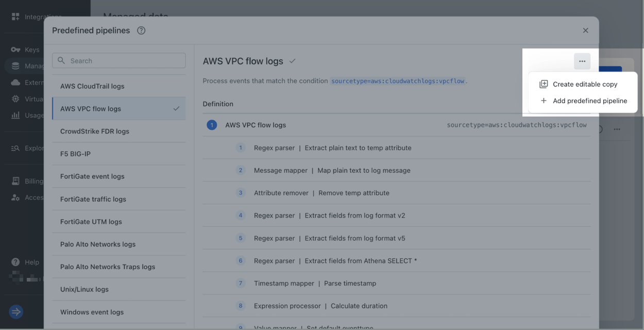
Task: Select AWS VPC flow logs pipeline
Action: click(x=119, y=108)
